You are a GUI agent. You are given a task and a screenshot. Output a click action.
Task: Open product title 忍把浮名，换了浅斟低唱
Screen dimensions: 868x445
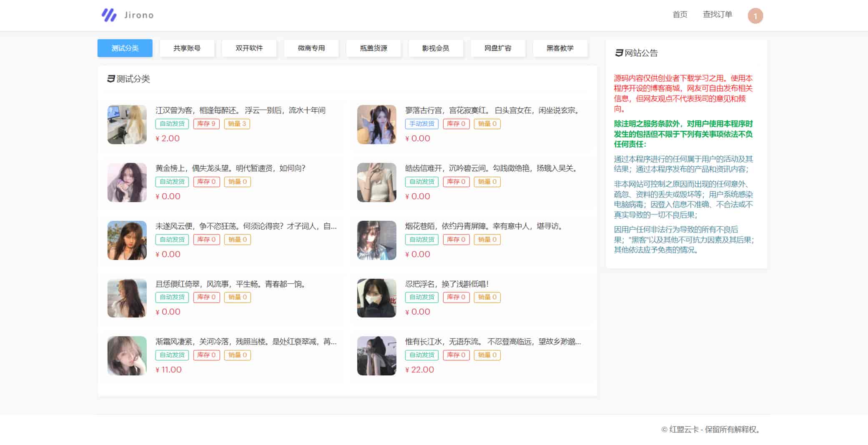pos(447,284)
